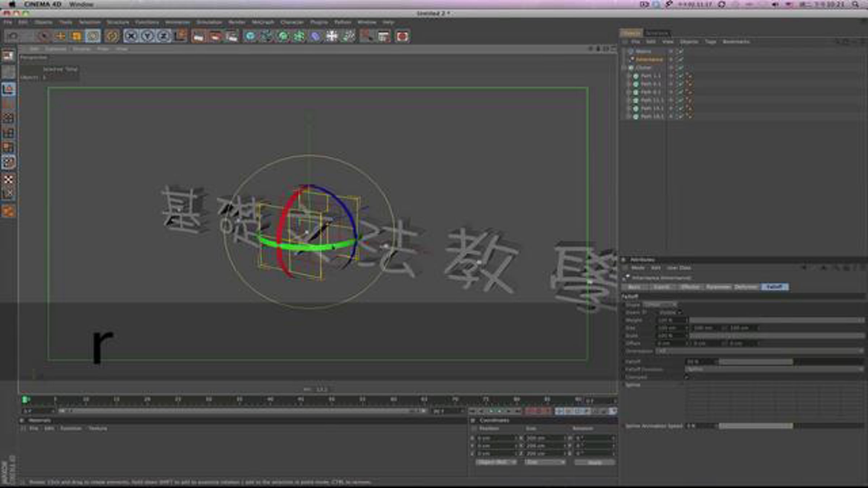Switch the coordinate system icon

[180, 36]
